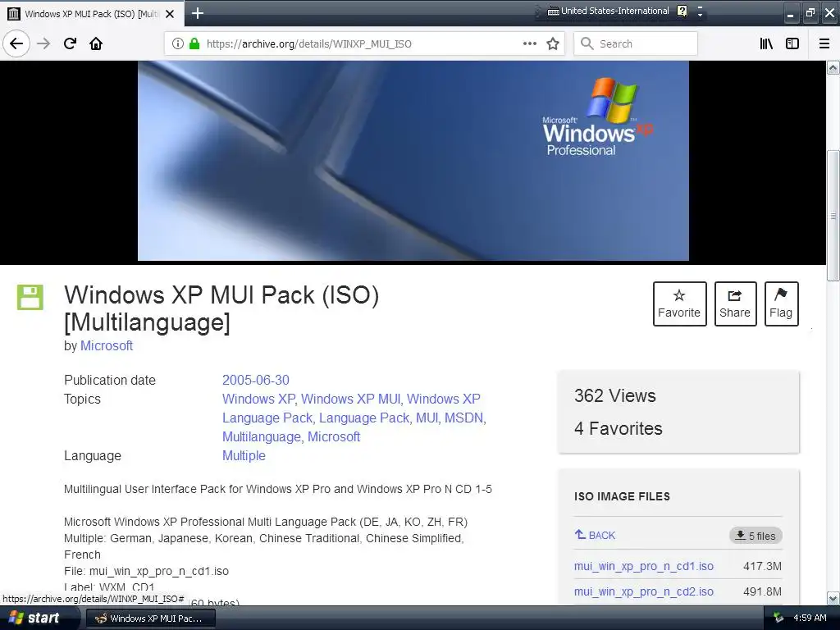Show site information icon in address bar
Image resolution: width=840 pixels, height=630 pixels.
(x=178, y=43)
